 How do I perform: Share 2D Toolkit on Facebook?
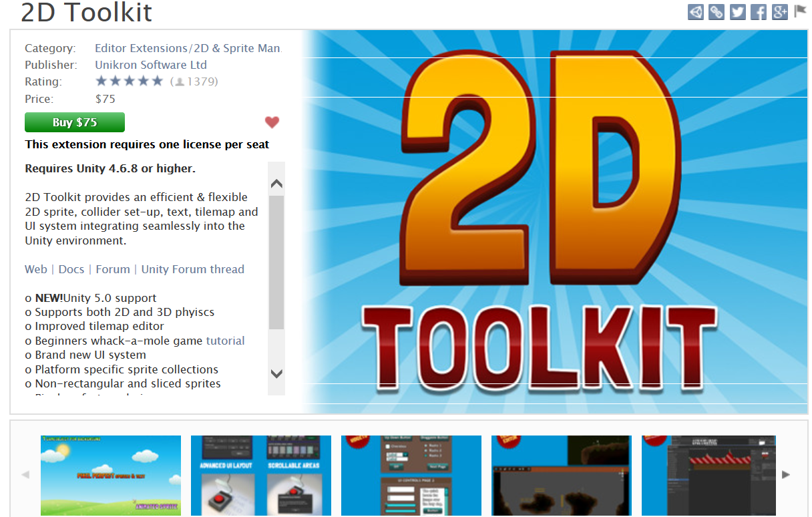[x=759, y=12]
